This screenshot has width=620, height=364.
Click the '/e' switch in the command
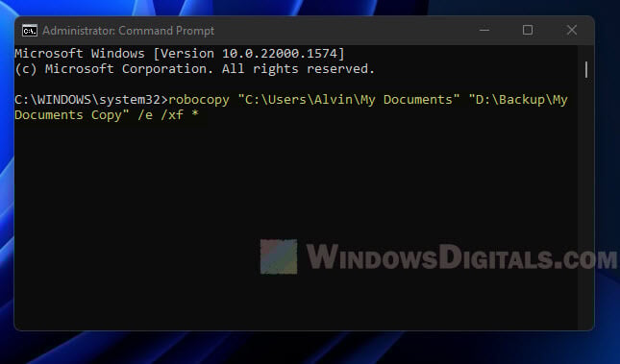coord(145,115)
